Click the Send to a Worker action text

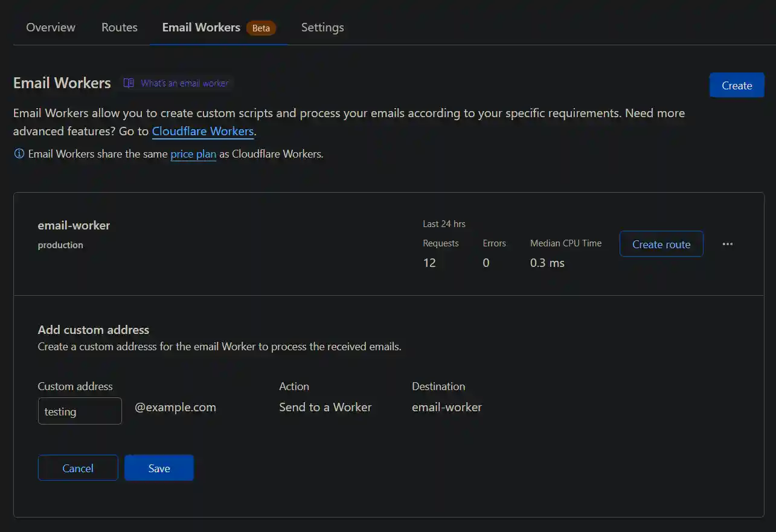(x=325, y=407)
